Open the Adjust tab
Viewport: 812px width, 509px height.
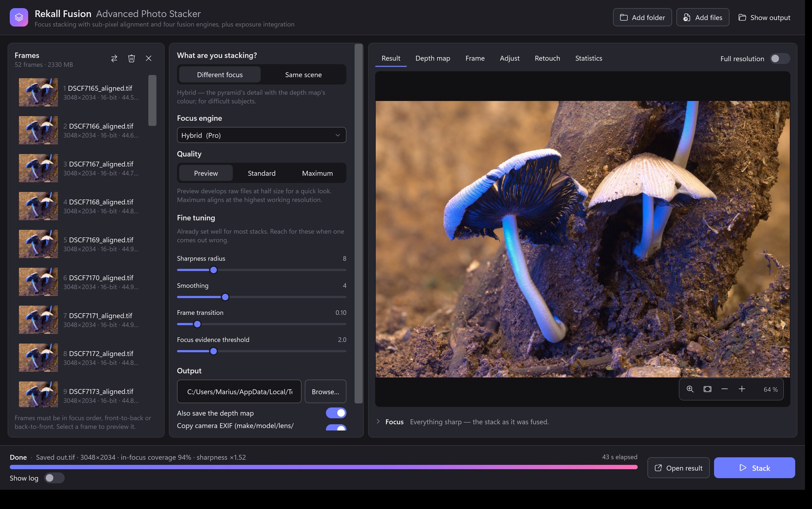tap(510, 58)
